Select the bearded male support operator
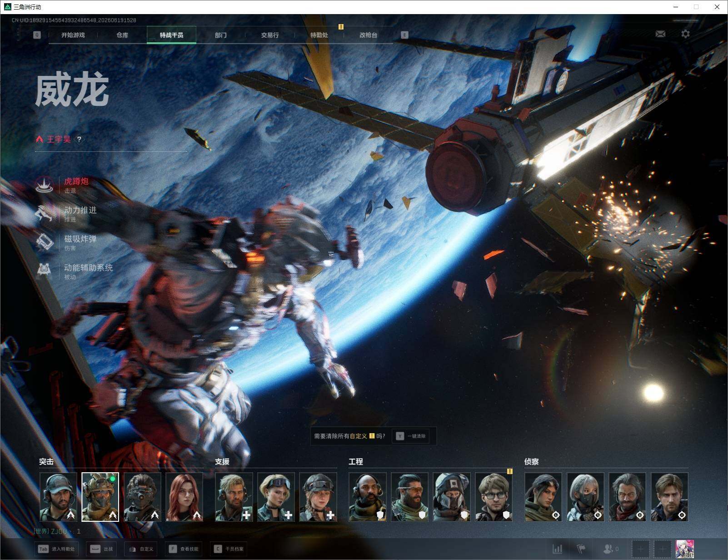This screenshot has height=560, width=728. pos(234,497)
